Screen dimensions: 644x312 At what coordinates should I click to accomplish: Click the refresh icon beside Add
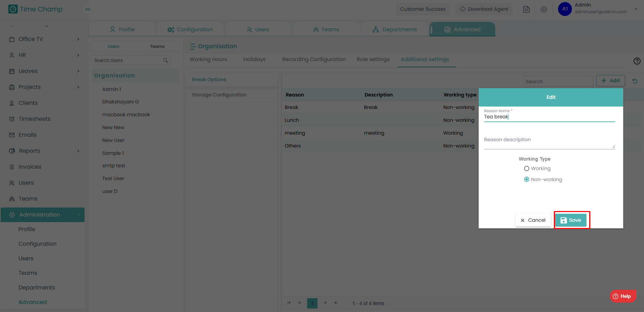tap(635, 81)
